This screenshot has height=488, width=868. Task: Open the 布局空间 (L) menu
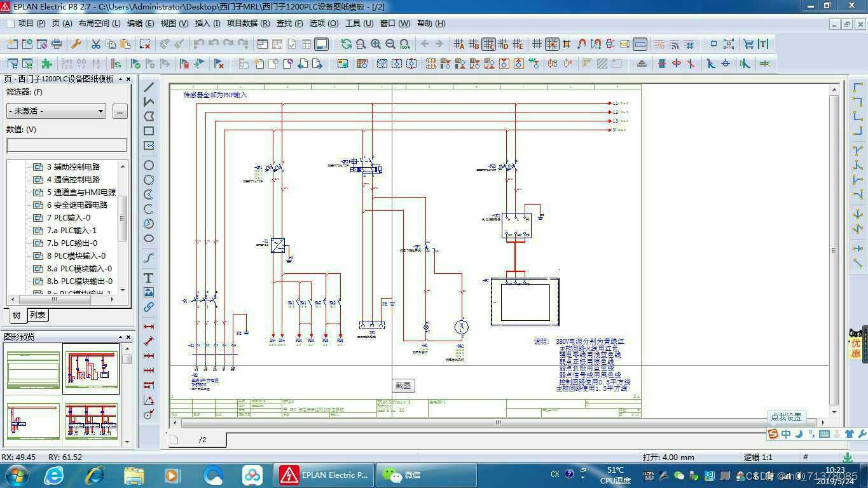pyautogui.click(x=99, y=24)
